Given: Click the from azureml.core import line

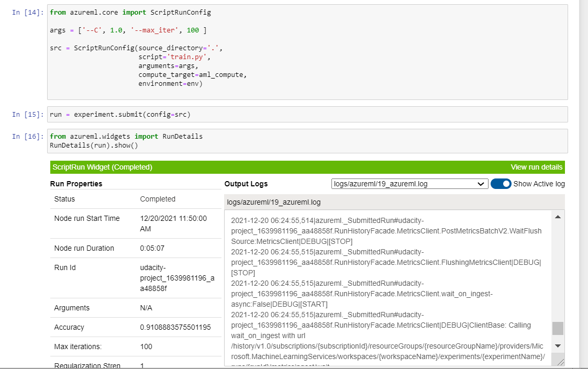Looking at the screenshot, I should click(x=130, y=13).
